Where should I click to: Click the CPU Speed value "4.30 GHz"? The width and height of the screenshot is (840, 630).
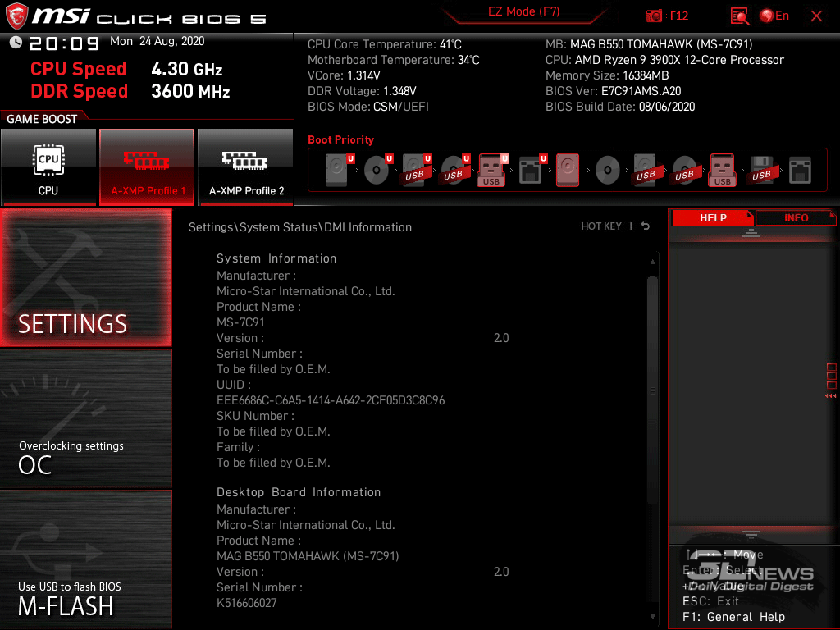(186, 69)
